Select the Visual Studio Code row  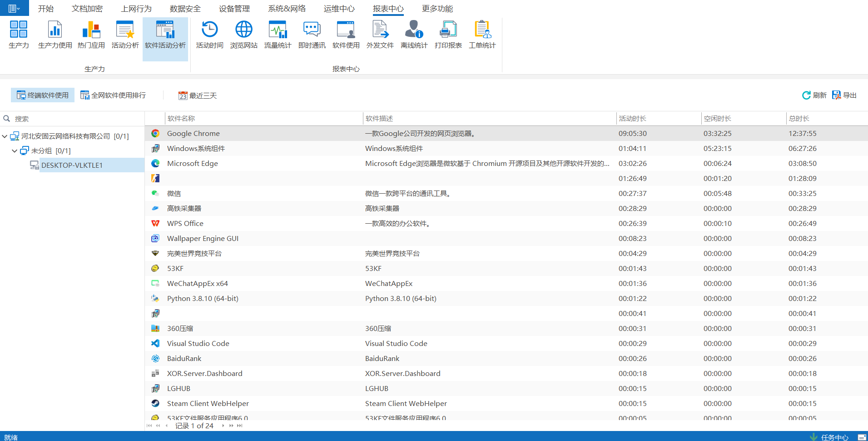point(198,344)
